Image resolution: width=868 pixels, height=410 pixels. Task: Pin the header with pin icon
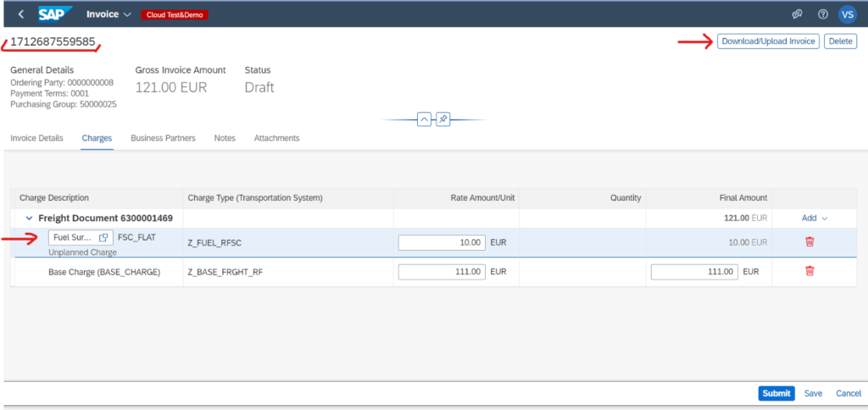tap(442, 119)
